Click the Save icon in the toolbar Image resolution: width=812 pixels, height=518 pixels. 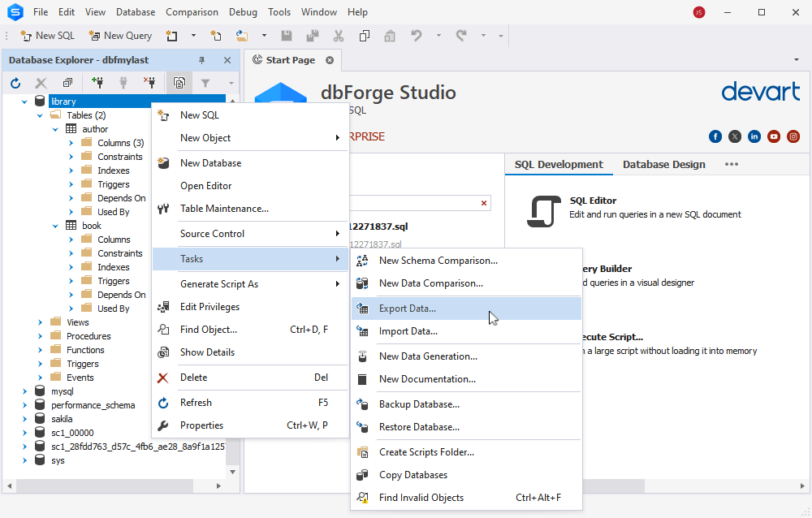(287, 36)
